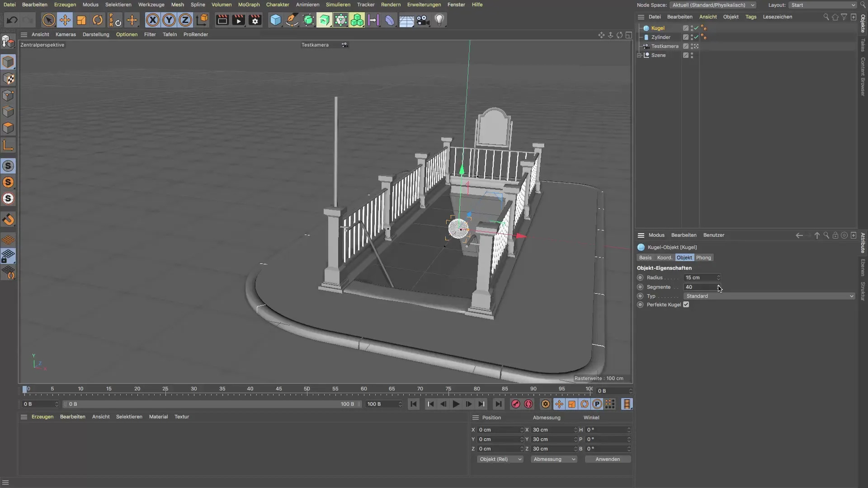Add a Camera object
This screenshot has width=868, height=488.
[423, 20]
